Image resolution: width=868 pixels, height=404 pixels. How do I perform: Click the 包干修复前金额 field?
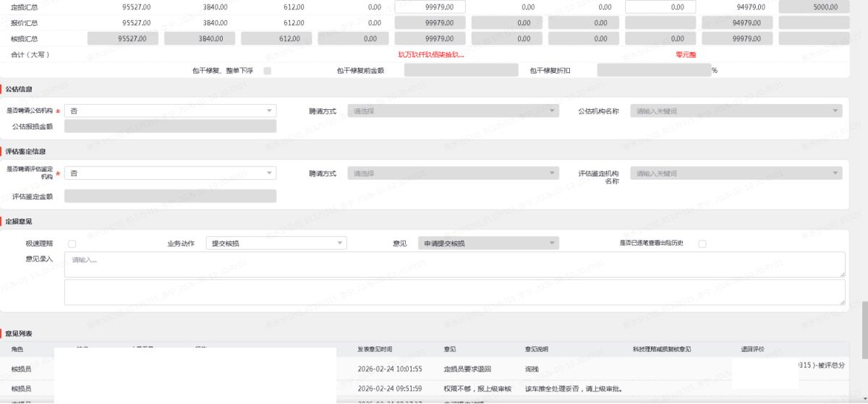tap(461, 70)
